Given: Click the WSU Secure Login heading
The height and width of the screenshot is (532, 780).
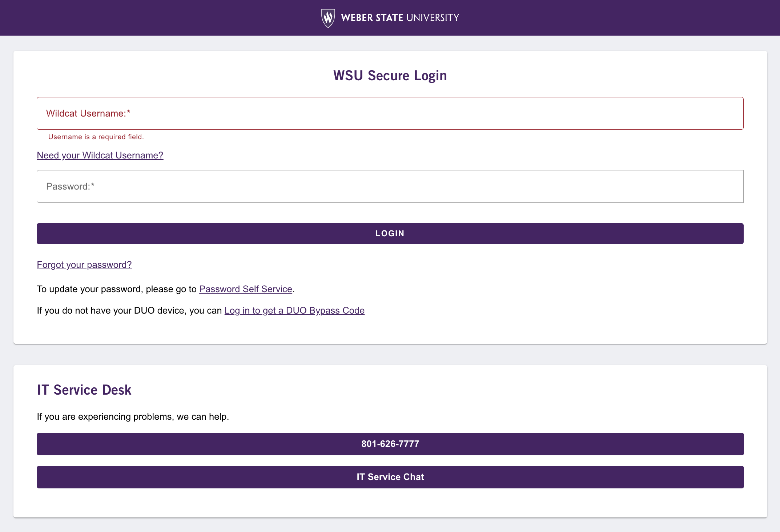Looking at the screenshot, I should click(x=390, y=76).
